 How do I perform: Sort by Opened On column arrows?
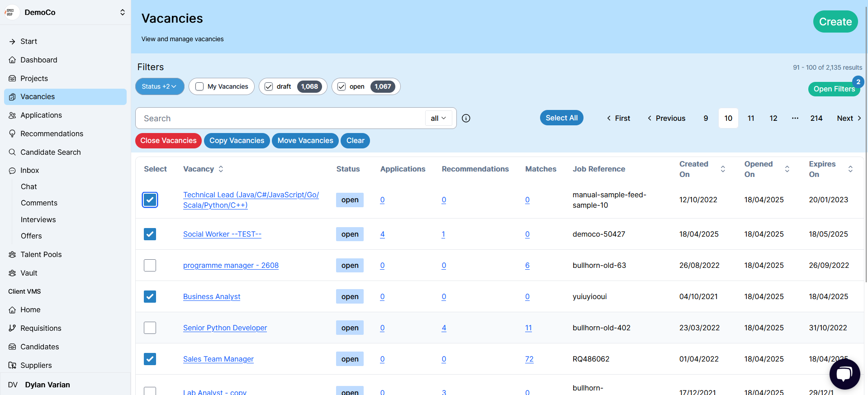pos(787,169)
